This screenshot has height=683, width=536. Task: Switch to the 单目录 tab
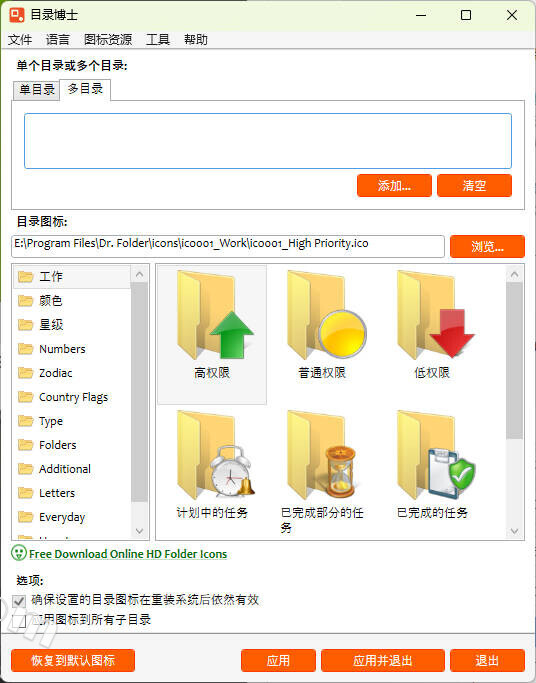37,90
